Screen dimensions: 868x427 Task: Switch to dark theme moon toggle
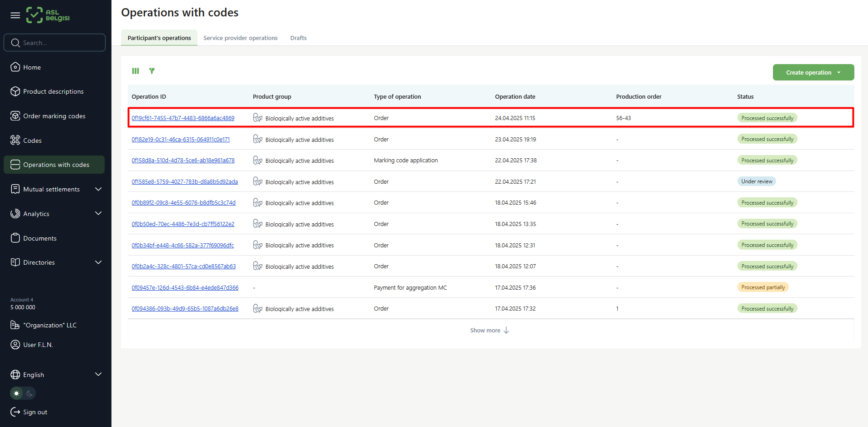(x=30, y=393)
